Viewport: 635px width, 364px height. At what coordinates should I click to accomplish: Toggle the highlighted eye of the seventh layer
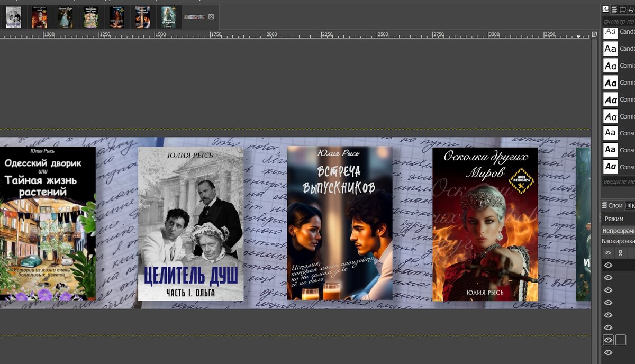(608, 340)
